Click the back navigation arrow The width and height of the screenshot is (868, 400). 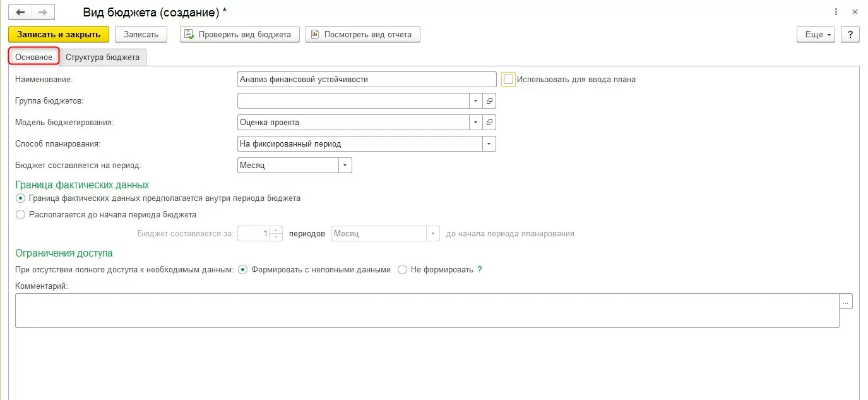point(20,12)
